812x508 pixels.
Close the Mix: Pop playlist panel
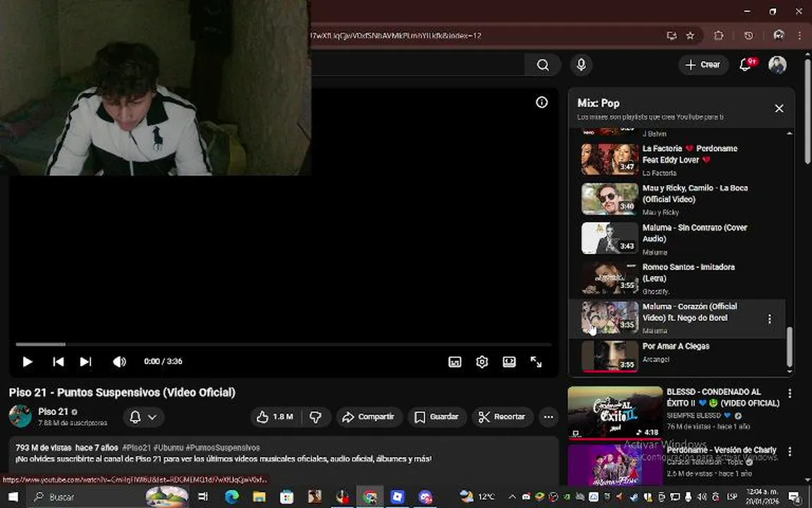click(779, 109)
